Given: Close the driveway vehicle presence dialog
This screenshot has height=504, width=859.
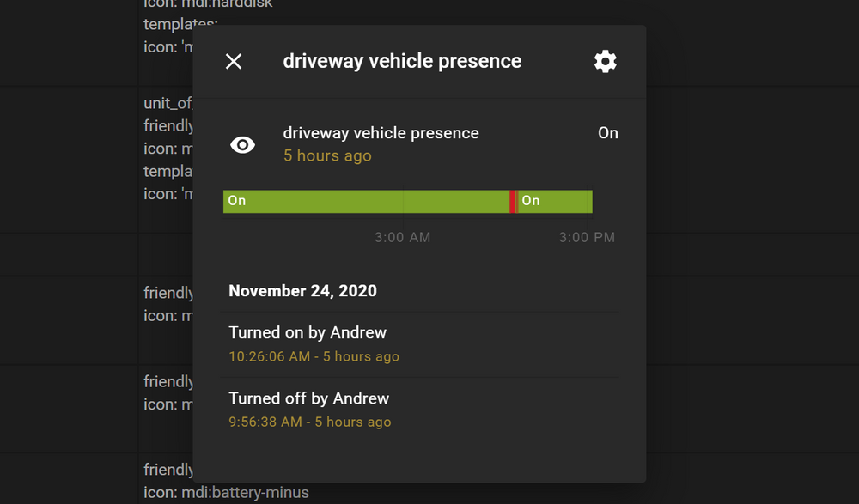Looking at the screenshot, I should point(233,60).
